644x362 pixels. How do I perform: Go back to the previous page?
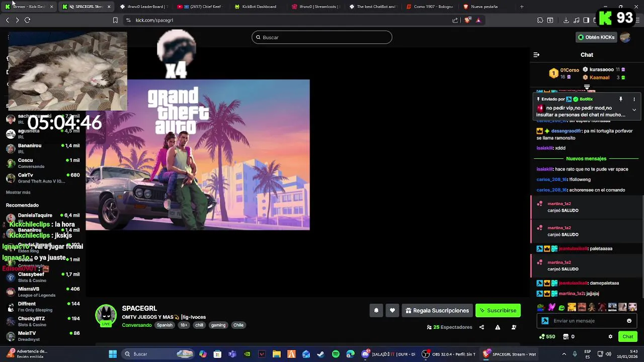pyautogui.click(x=7, y=20)
